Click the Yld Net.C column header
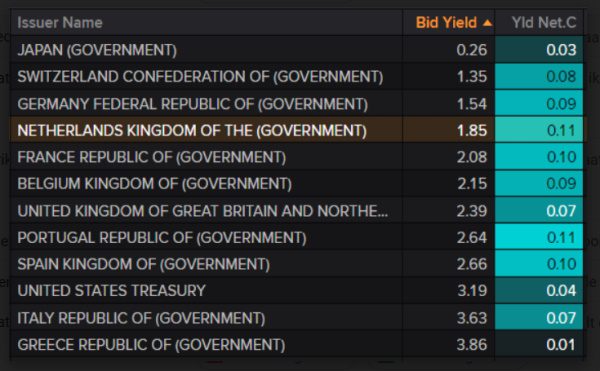 pyautogui.click(x=544, y=23)
